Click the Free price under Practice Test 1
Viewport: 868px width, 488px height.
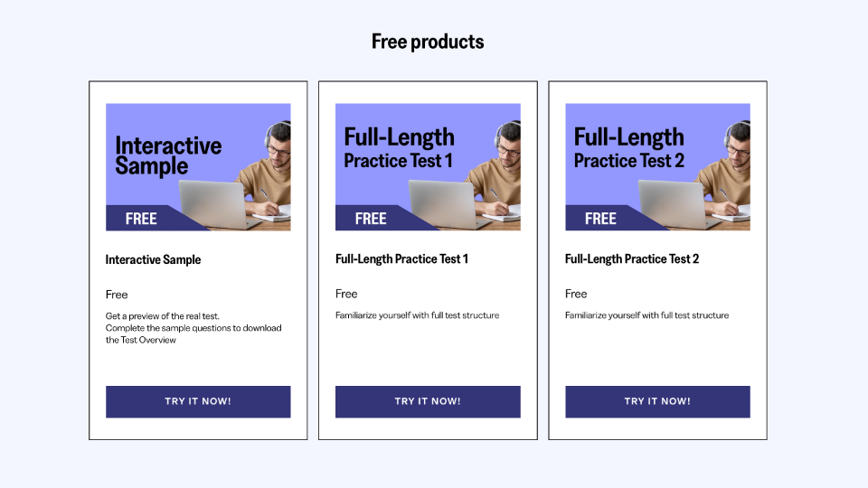(346, 294)
